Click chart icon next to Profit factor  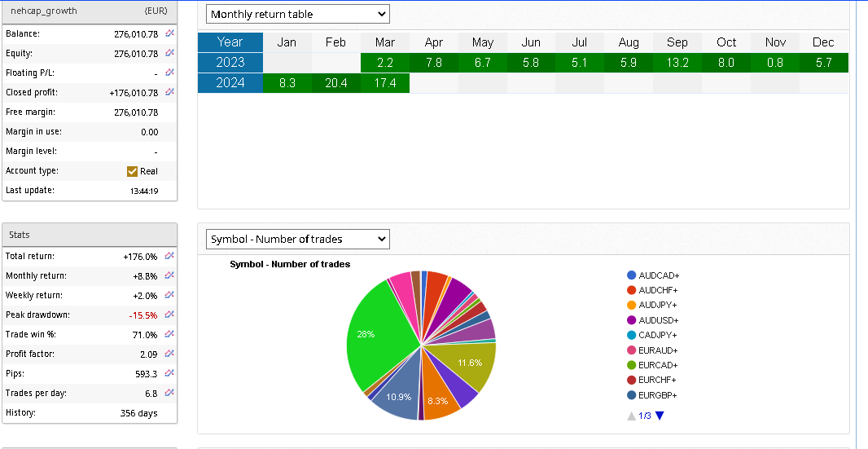coord(169,354)
